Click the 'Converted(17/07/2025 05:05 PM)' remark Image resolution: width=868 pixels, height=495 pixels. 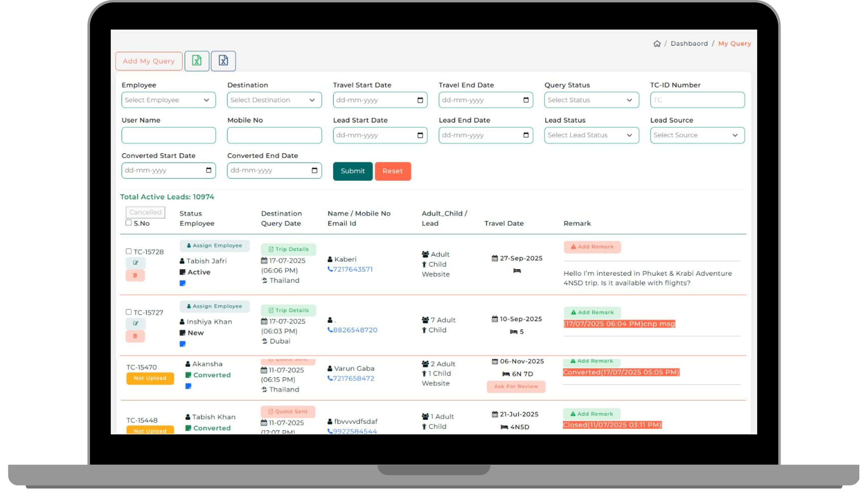click(621, 372)
